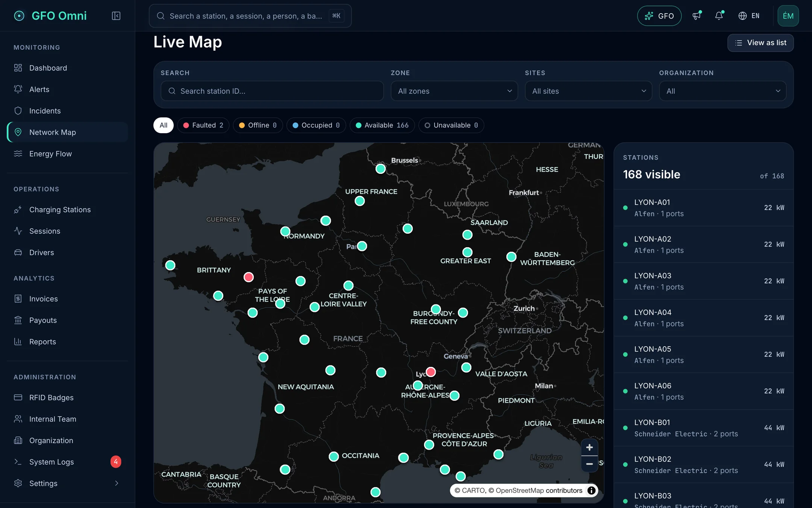Zoom in on the map
Image resolution: width=812 pixels, height=508 pixels.
[x=589, y=447]
